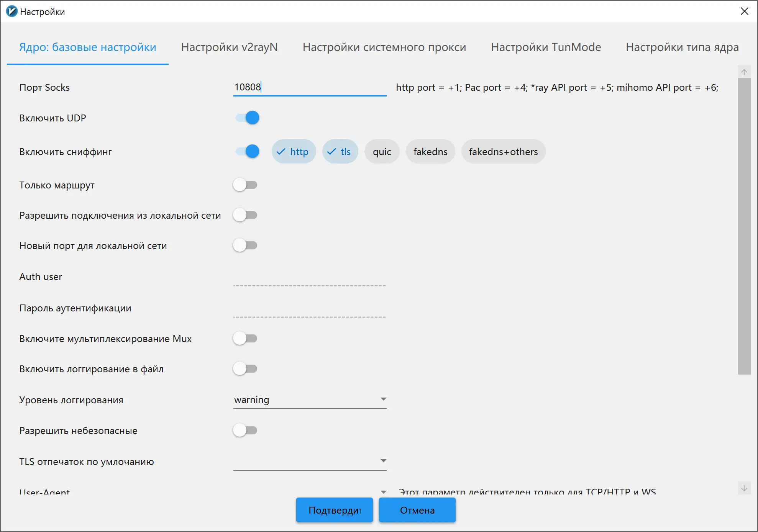
Task: Click the Отмена cancel button
Action: [x=417, y=510]
